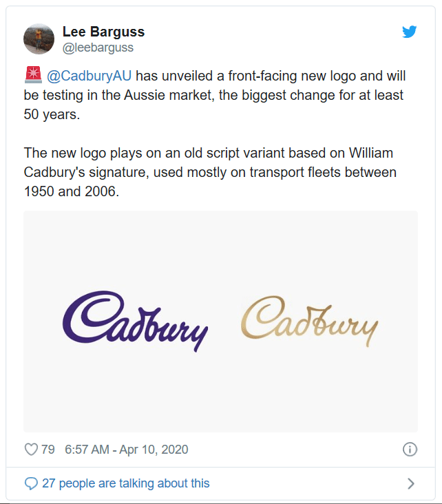Open the Lee Barguss display name
Image resolution: width=442 pixels, height=504 pixels.
103,32
